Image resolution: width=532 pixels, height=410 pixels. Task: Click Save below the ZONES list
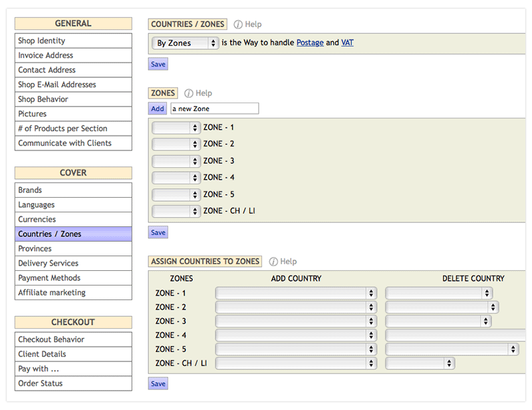coord(158,232)
